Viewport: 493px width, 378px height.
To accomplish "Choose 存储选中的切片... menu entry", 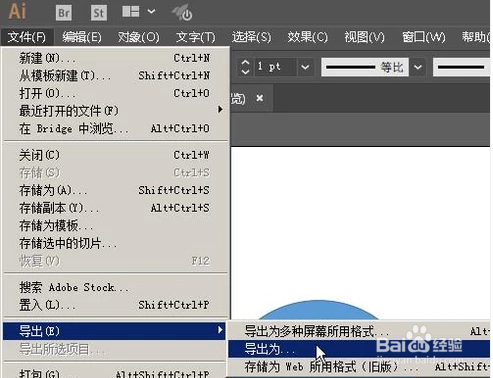I will (x=115, y=243).
